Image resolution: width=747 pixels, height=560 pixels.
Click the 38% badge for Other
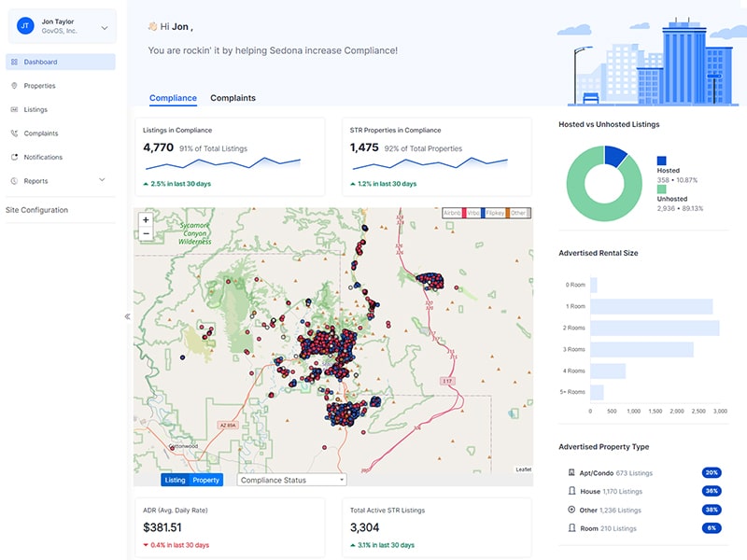pos(712,510)
